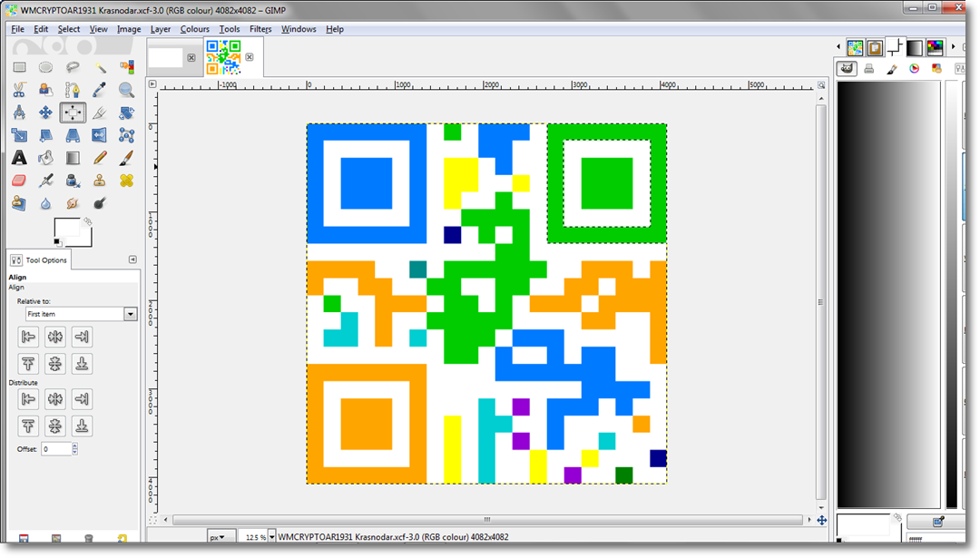The width and height of the screenshot is (980, 558).
Task: Distribute left edges of targets button
Action: [x=28, y=398]
